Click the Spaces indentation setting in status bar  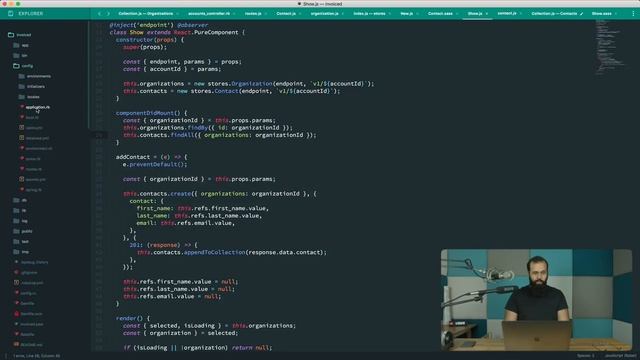(585, 356)
